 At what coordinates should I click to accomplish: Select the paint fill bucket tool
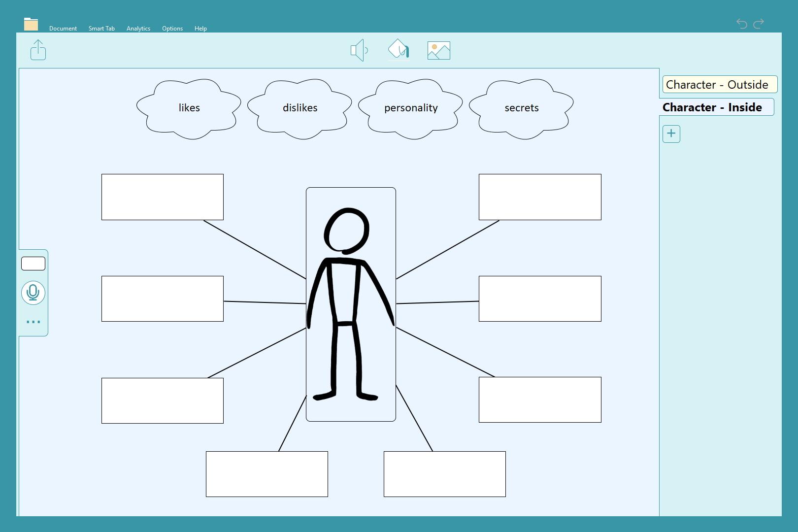click(x=398, y=50)
